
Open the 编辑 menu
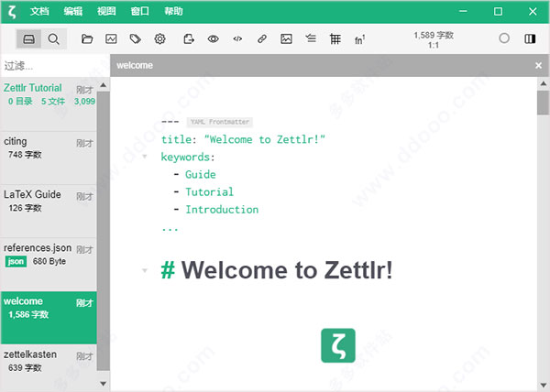[73, 11]
